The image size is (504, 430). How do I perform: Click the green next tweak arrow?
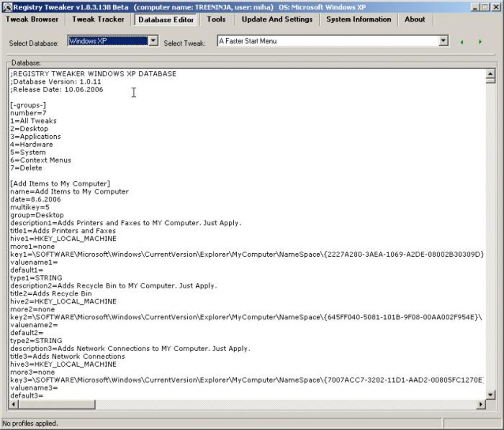(480, 42)
